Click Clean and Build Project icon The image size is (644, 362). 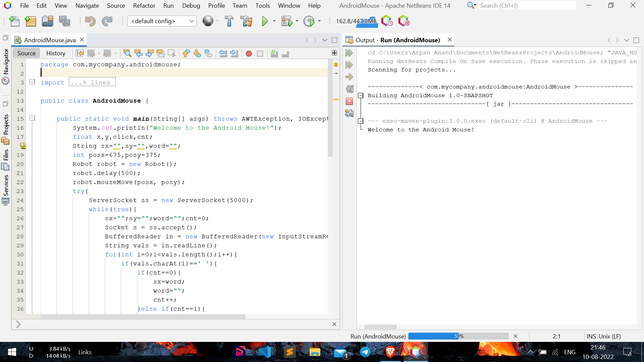click(247, 21)
